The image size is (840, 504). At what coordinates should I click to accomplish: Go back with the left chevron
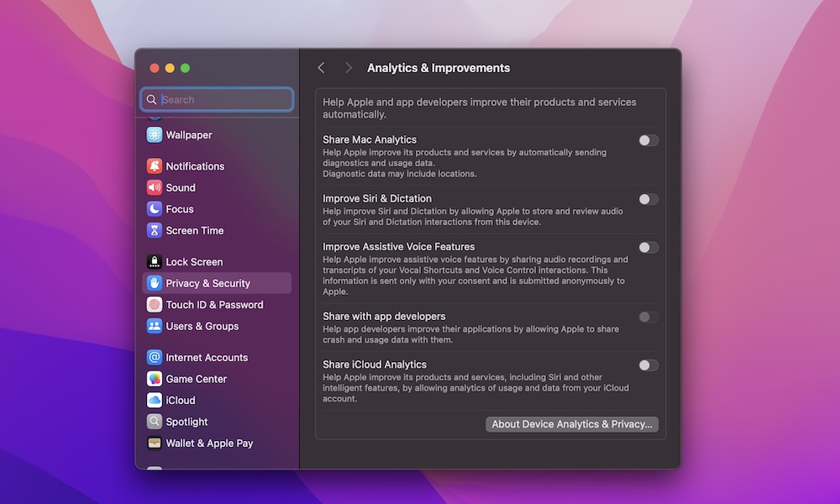click(x=321, y=68)
